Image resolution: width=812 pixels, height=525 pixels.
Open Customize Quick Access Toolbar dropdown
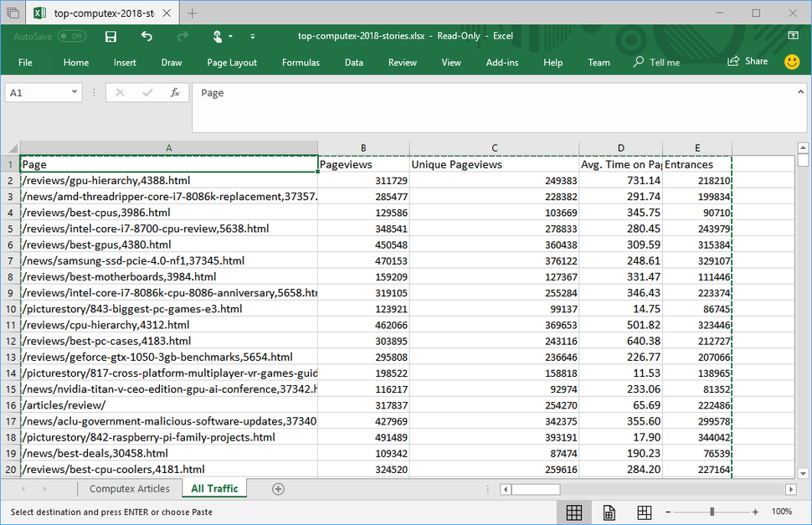[x=253, y=36]
